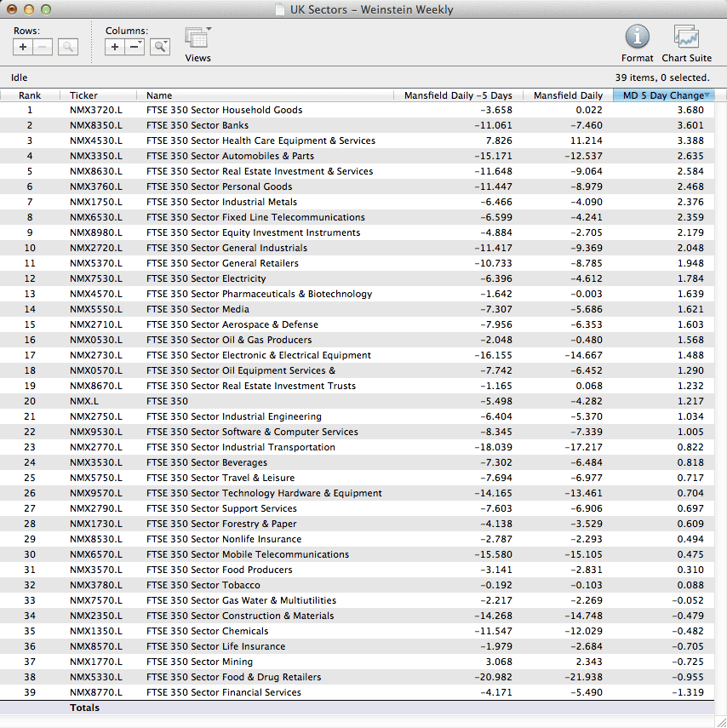The image size is (727, 728).
Task: Open the Views menu icon
Action: (x=197, y=38)
